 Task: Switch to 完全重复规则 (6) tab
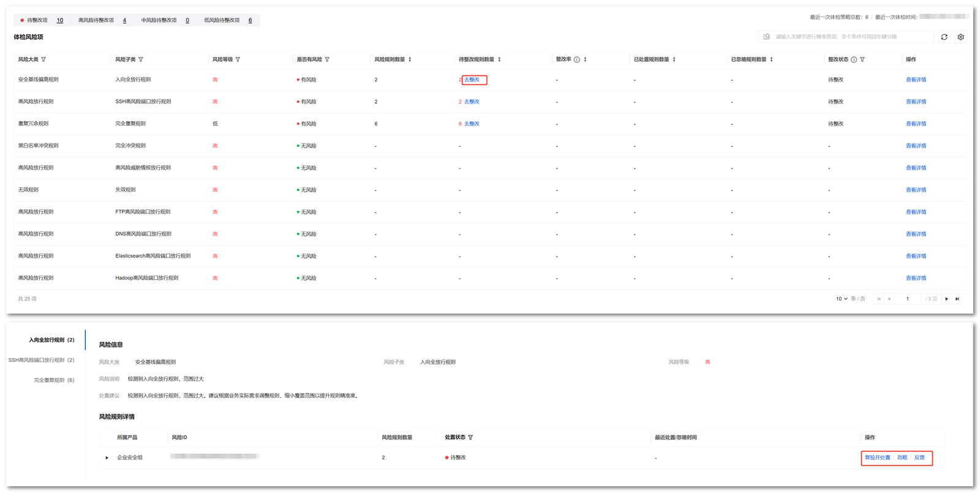[x=54, y=380]
